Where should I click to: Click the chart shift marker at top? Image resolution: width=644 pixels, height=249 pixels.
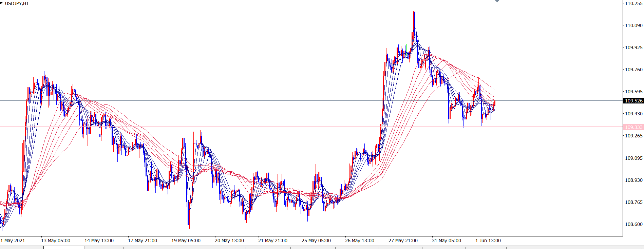click(497, 1)
